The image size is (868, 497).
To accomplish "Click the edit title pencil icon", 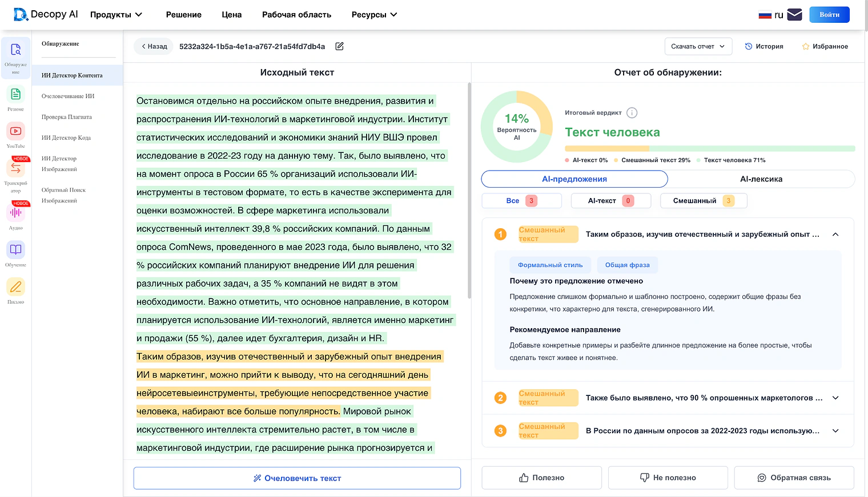I will [x=339, y=46].
